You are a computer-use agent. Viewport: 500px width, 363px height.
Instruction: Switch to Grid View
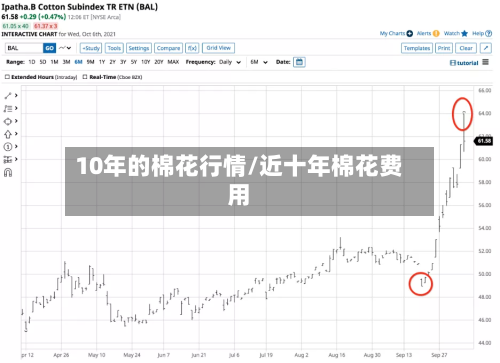click(218, 48)
